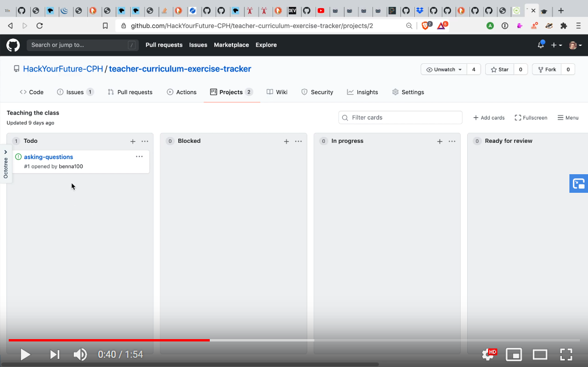Open watchers count 4
The width and height of the screenshot is (588, 367).
(x=474, y=69)
